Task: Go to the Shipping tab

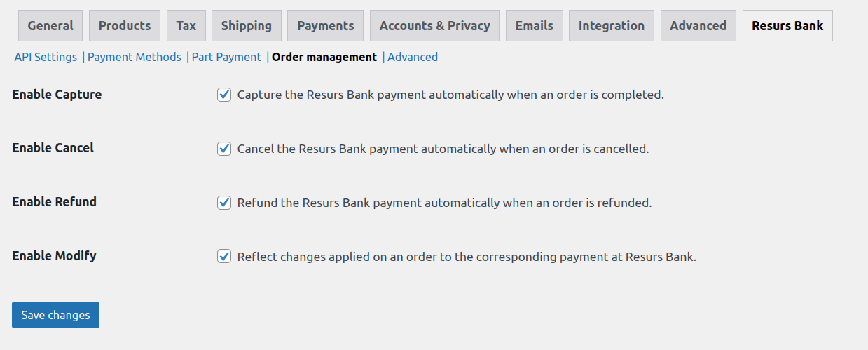Action: click(x=247, y=26)
